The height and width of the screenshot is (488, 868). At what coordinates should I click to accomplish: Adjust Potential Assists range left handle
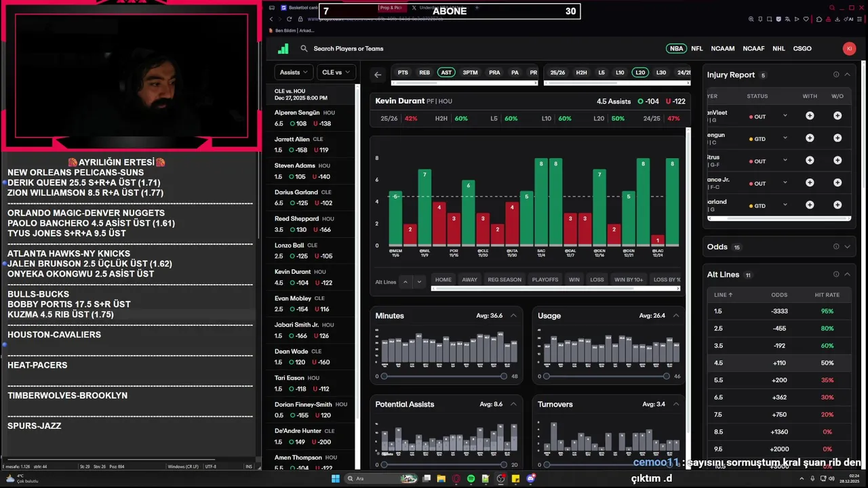(x=384, y=465)
